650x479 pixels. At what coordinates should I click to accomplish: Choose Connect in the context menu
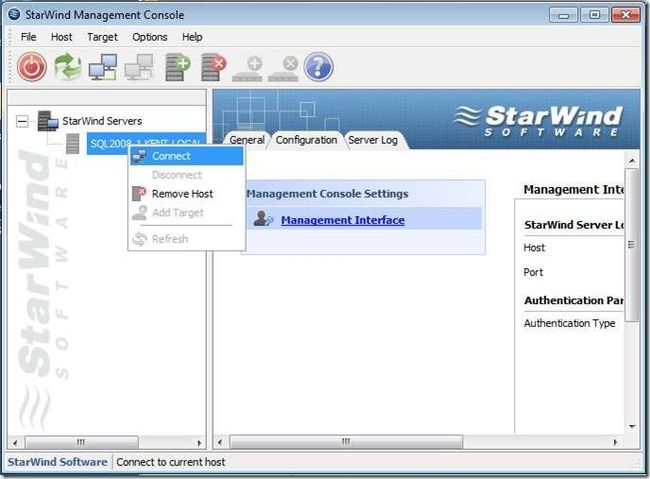187,156
